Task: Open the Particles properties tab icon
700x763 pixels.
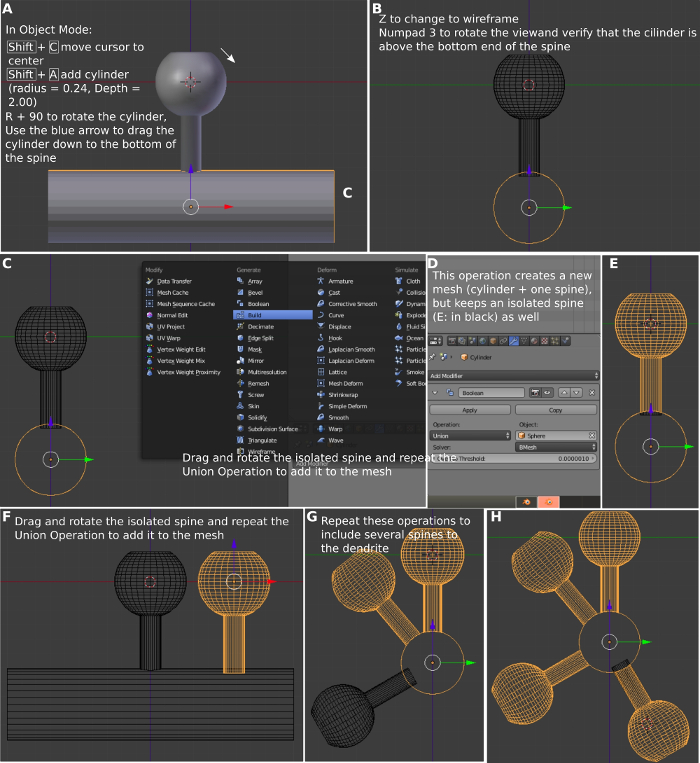Action: pos(555,341)
